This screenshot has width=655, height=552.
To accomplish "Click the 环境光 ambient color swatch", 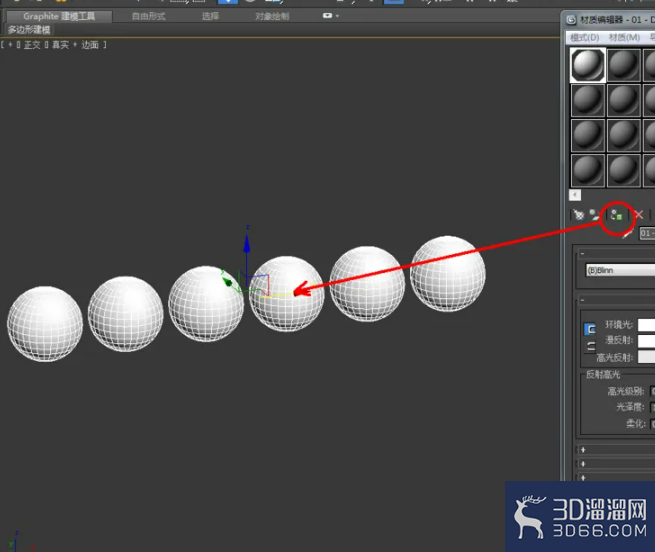I will tap(646, 325).
